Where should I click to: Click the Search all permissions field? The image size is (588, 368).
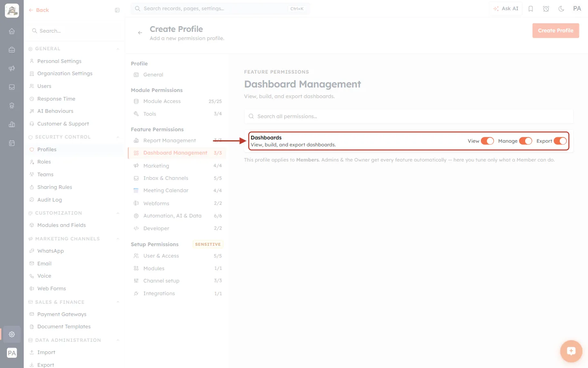coord(409,117)
